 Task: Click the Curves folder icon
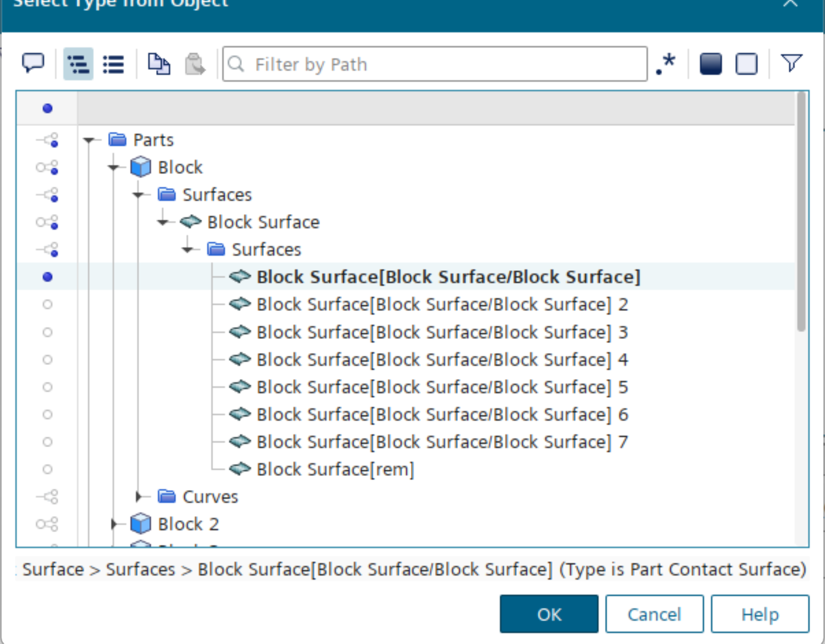(x=167, y=496)
